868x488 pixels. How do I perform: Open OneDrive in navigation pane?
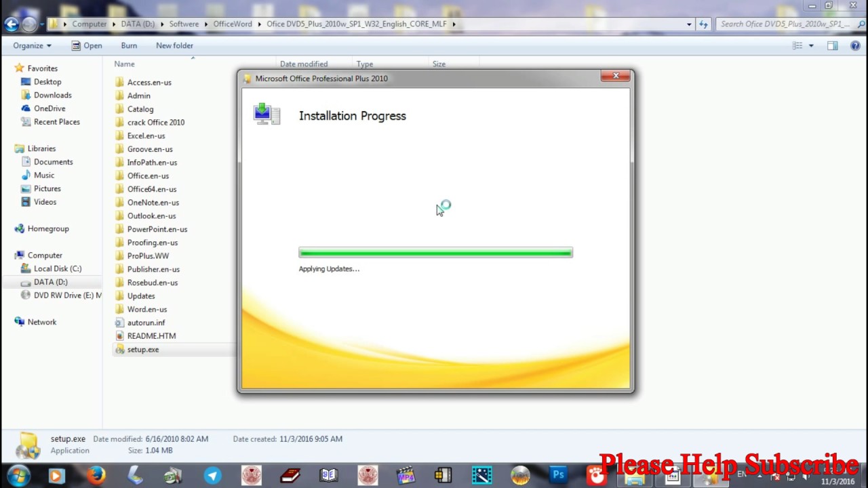click(x=50, y=108)
